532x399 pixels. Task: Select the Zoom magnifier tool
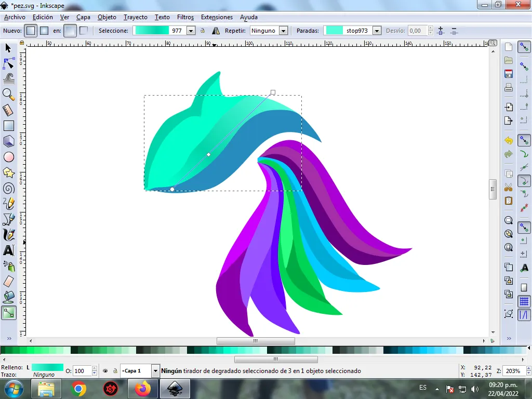(8, 95)
